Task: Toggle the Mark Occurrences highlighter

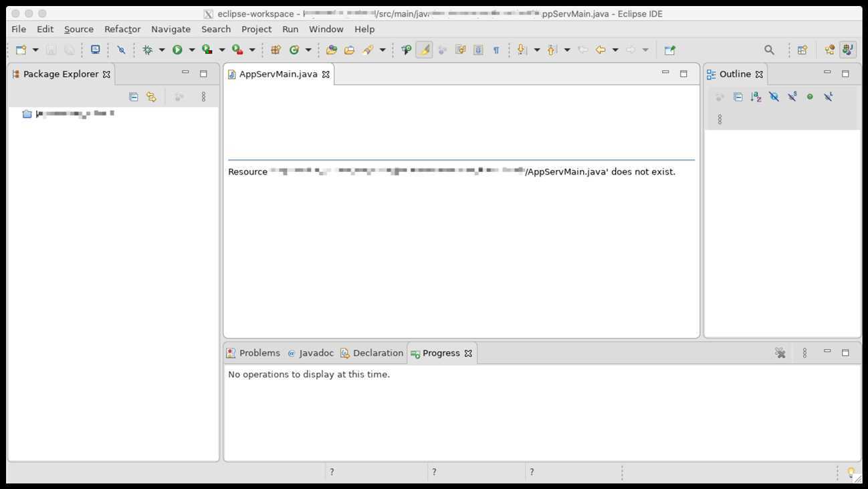Action: pyautogui.click(x=424, y=50)
